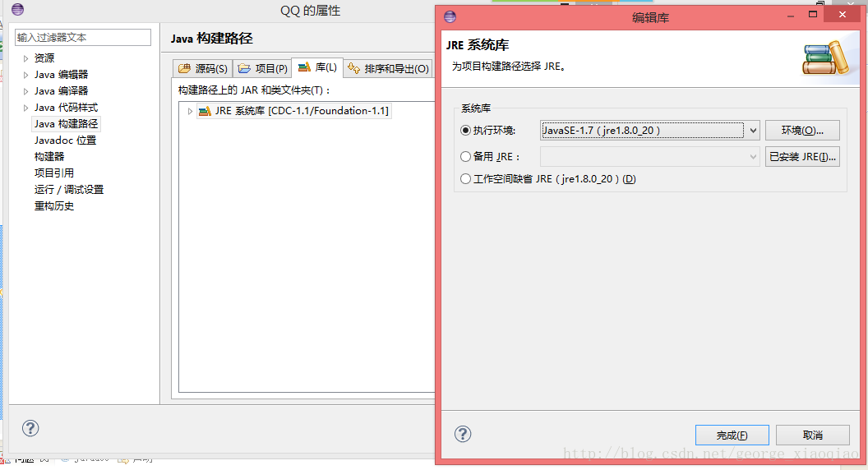Open the JavaSE-1.7 execution environment dropdown

pyautogui.click(x=753, y=131)
